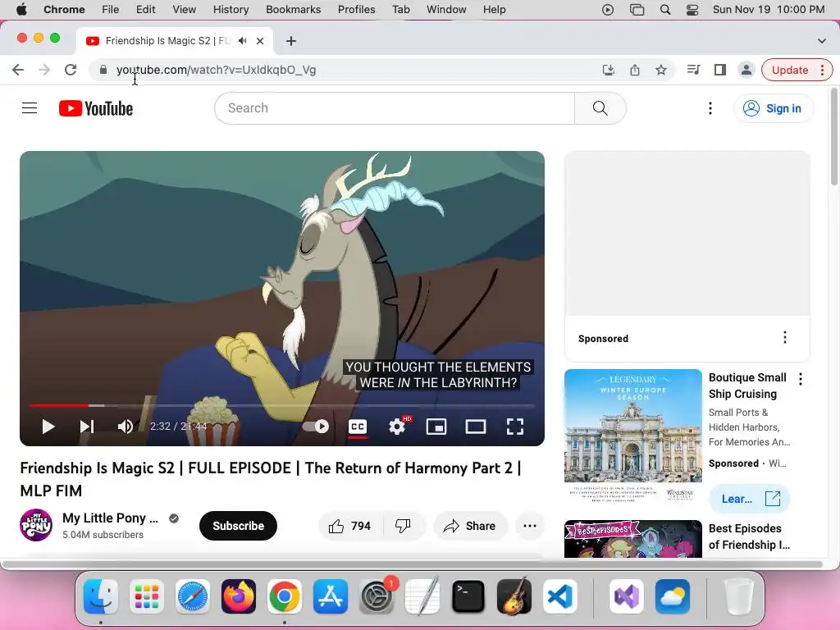This screenshot has height=630, width=840.
Task: Go back in Chrome
Action: pos(18,70)
